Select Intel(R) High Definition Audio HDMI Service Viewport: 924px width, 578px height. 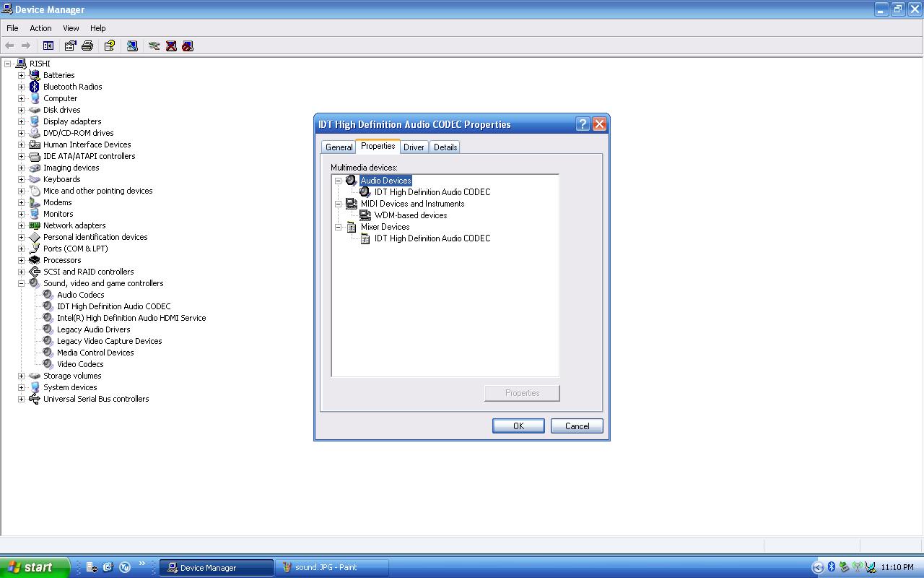point(131,318)
